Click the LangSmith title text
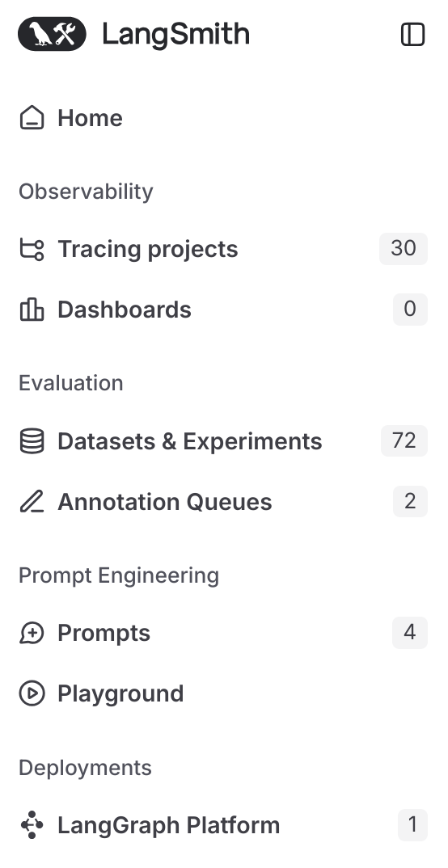448x868 pixels. point(176,34)
